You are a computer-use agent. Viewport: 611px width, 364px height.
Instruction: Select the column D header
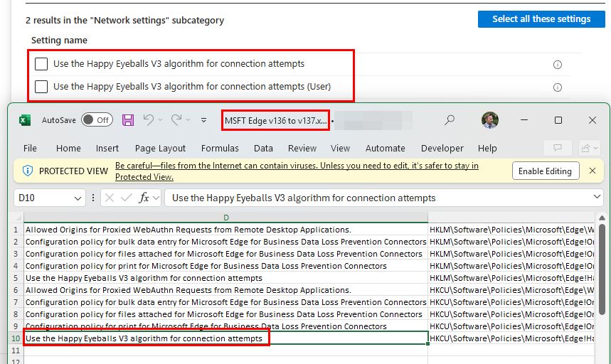tap(225, 218)
